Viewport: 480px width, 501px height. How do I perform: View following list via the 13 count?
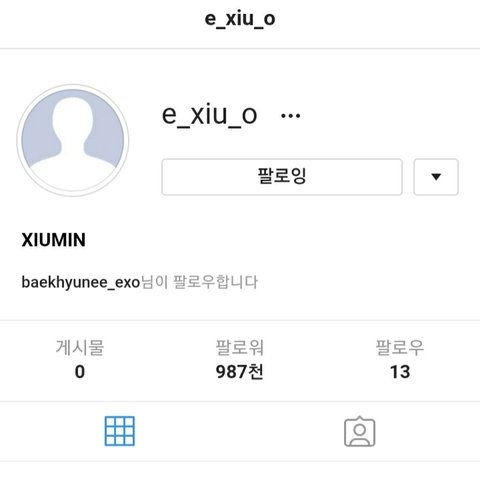[x=400, y=372]
